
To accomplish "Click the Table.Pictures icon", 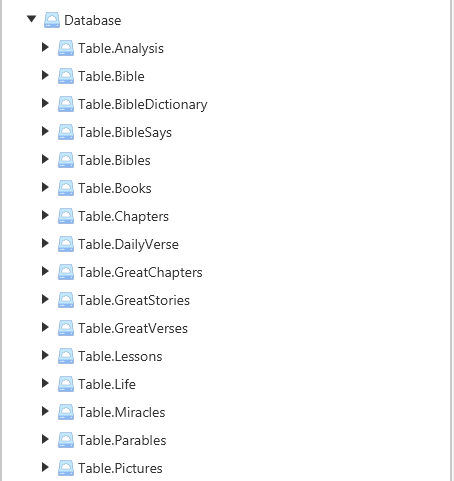I will [x=66, y=468].
